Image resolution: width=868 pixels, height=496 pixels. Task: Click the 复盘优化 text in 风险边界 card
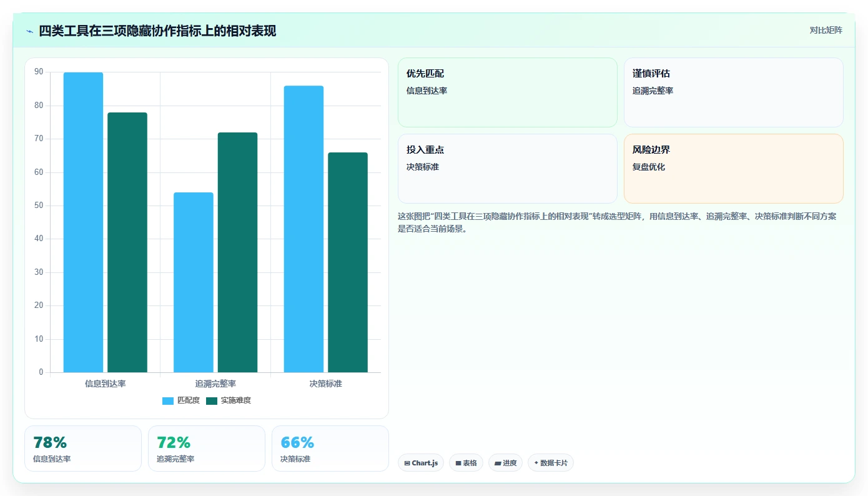649,167
